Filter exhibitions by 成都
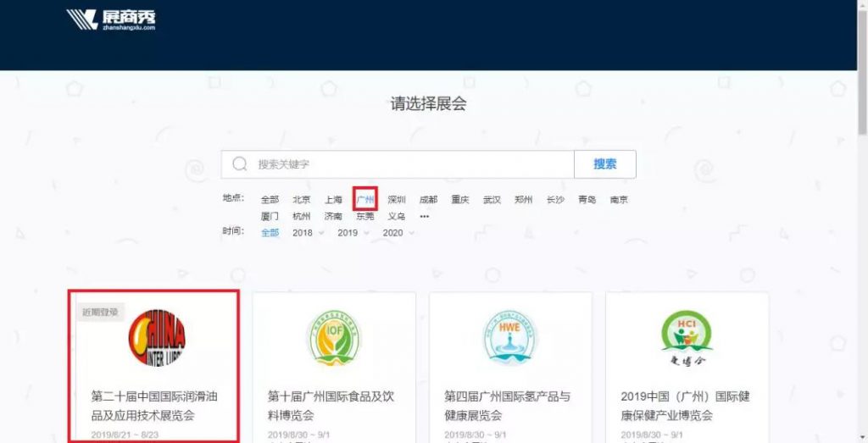Viewport: 868px width, 443px height. pyautogui.click(x=428, y=200)
